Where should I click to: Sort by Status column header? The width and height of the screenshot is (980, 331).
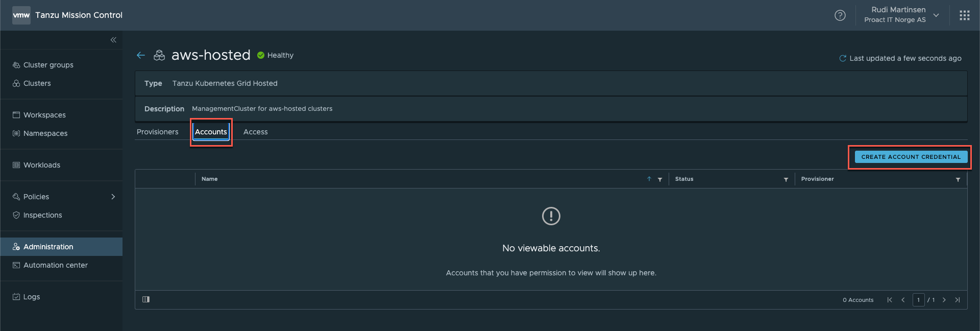[x=684, y=179]
